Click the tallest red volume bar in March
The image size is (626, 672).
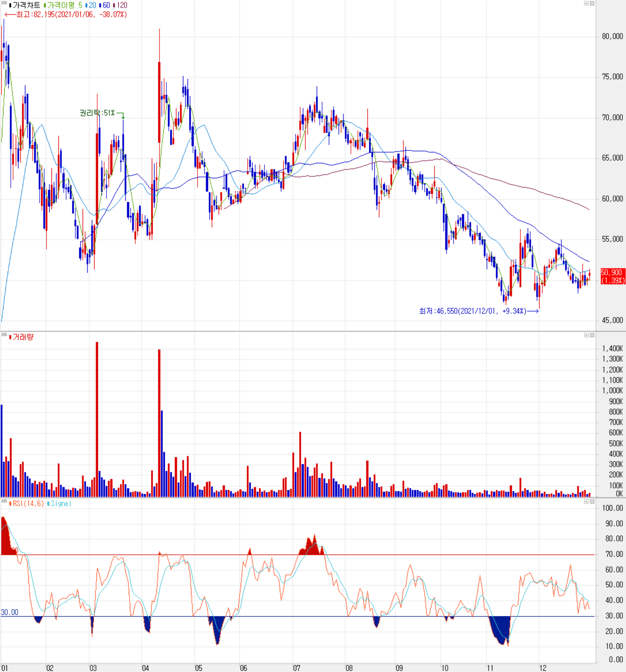[97, 419]
